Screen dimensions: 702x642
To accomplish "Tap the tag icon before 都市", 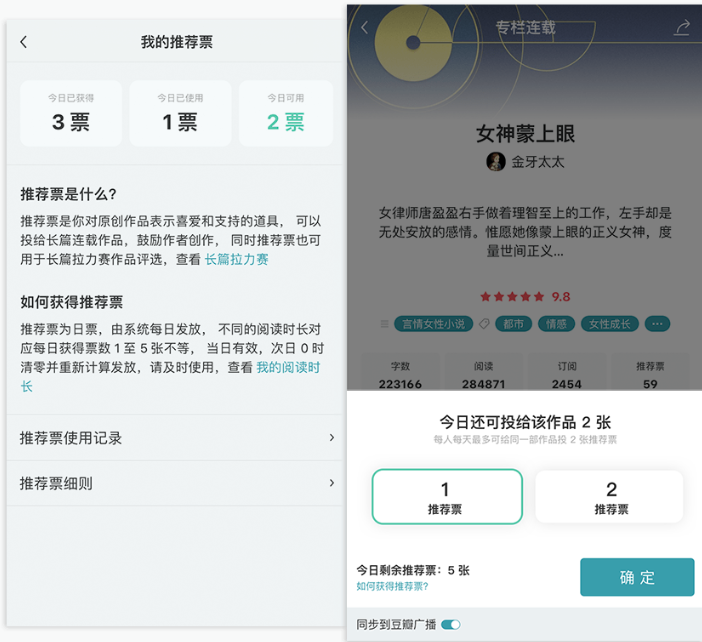I will (x=484, y=324).
